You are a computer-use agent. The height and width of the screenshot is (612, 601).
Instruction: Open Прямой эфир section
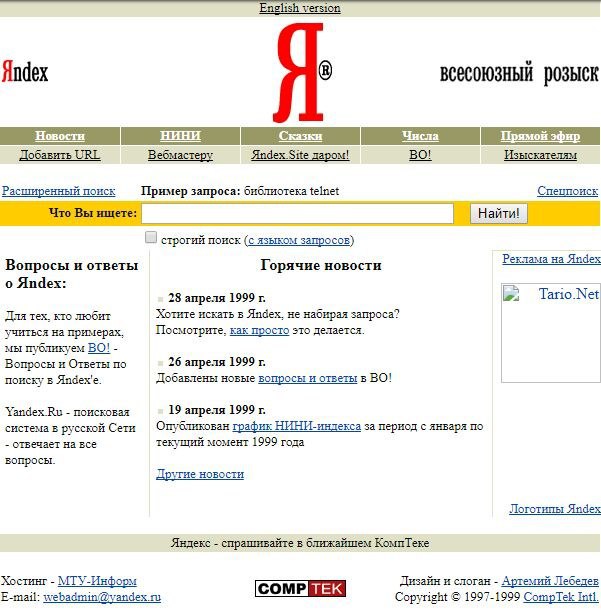[540, 136]
